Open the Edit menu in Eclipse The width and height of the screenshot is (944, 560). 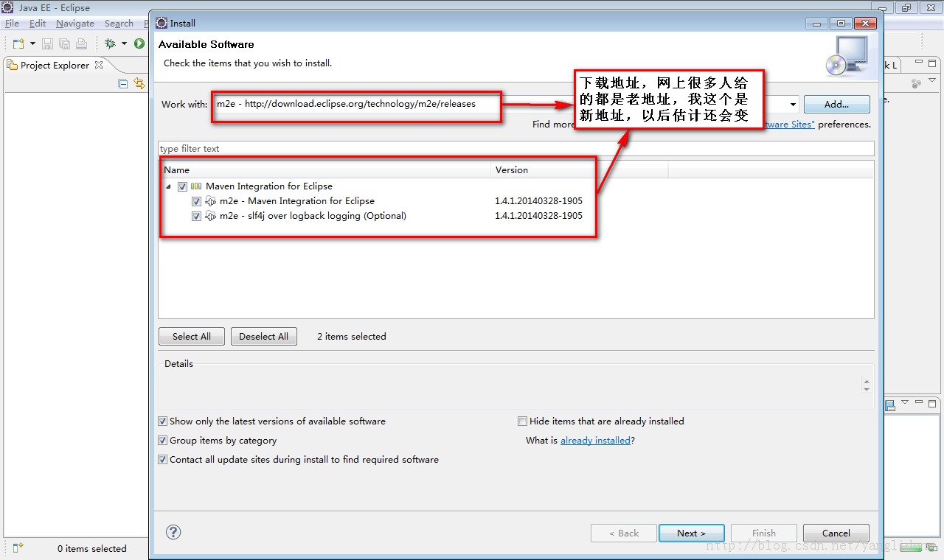(38, 24)
